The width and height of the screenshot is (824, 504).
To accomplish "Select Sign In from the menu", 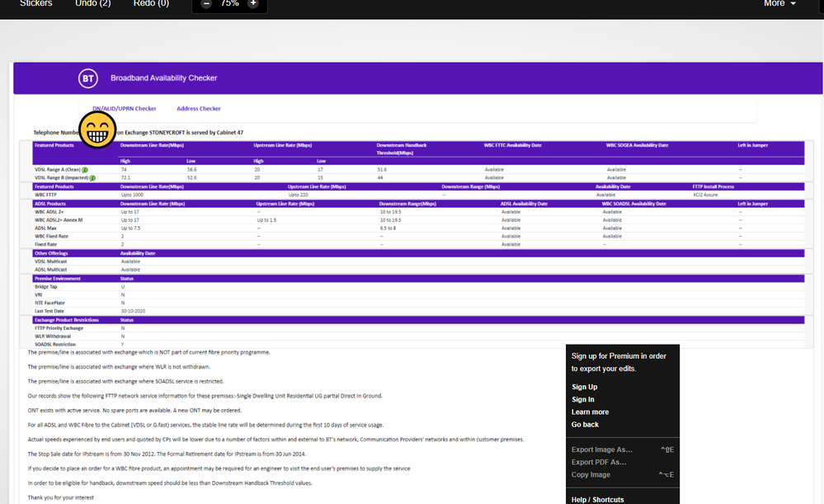I will (x=582, y=399).
